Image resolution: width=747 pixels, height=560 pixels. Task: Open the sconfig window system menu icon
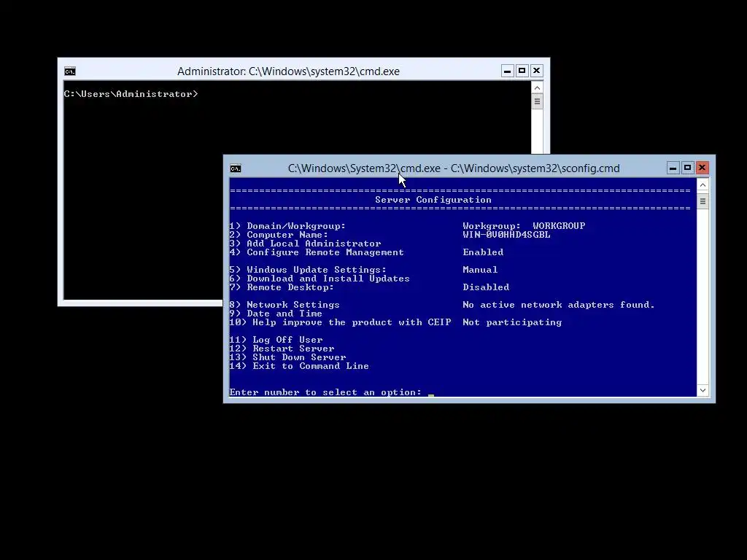click(x=236, y=168)
